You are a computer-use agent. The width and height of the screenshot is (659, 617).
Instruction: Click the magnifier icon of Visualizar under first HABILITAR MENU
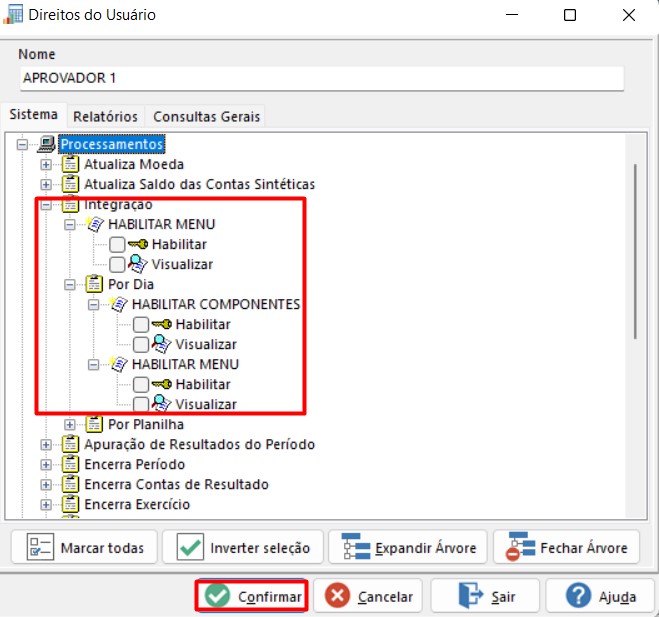(x=137, y=264)
